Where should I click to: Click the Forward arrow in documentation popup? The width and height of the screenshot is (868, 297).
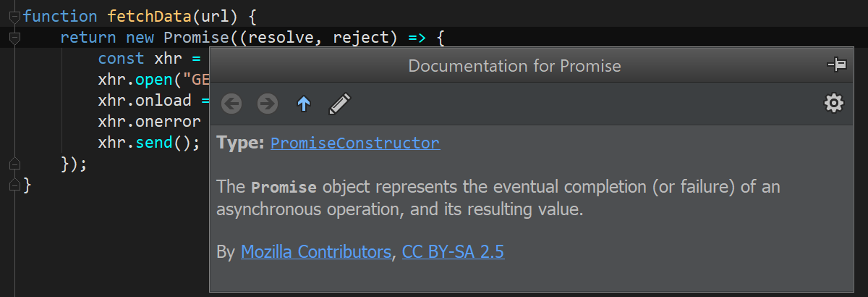click(268, 104)
